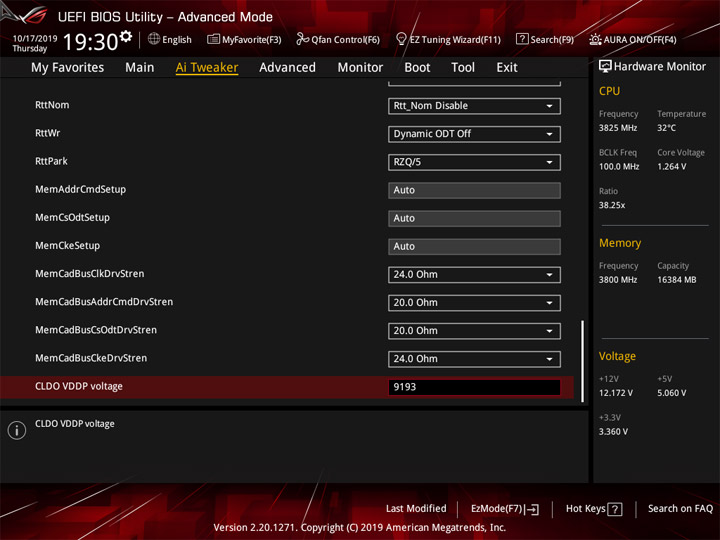720x540 pixels.
Task: Click the Memory capacity 16384 MB value
Action: tap(676, 280)
